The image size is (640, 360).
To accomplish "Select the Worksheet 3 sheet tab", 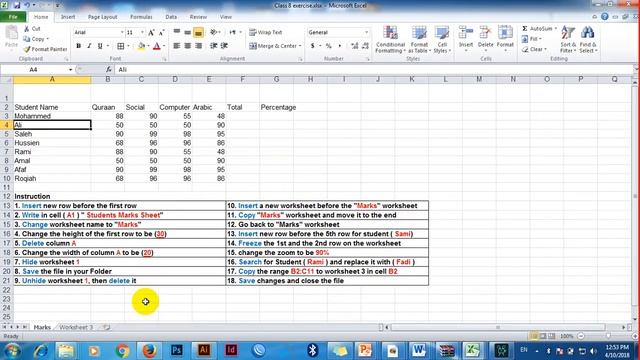I will click(x=76, y=327).
